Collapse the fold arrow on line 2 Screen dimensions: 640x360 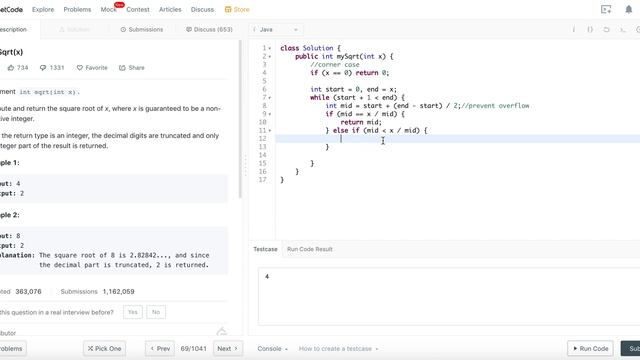click(270, 57)
